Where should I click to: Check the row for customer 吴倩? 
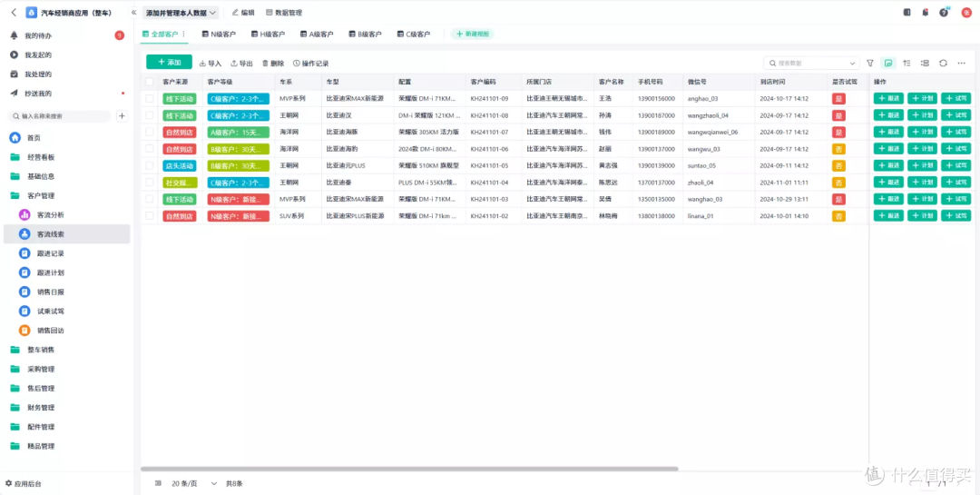click(150, 199)
